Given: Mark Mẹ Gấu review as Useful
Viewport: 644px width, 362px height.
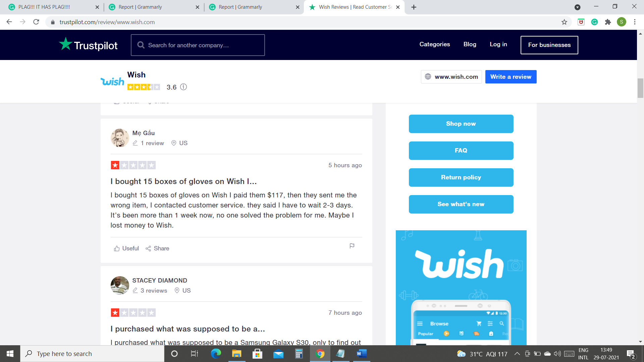Looking at the screenshot, I should point(126,248).
